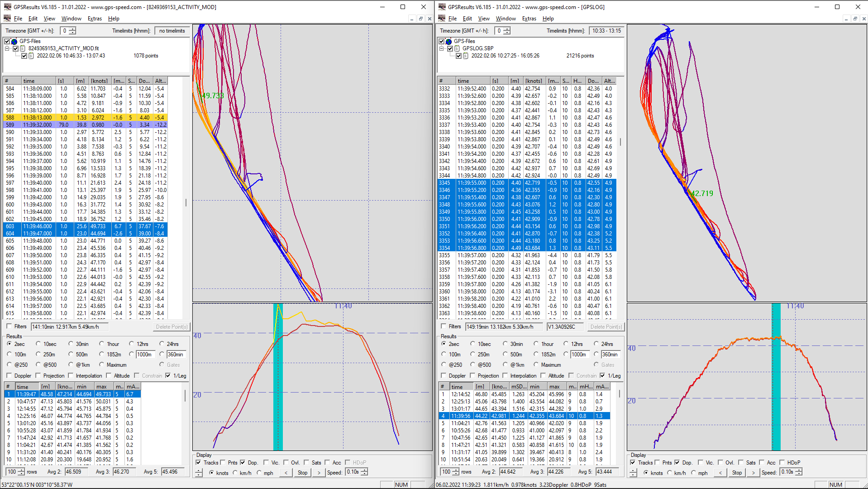
Task: Adjust rows count spinner in right window
Action: click(x=455, y=472)
